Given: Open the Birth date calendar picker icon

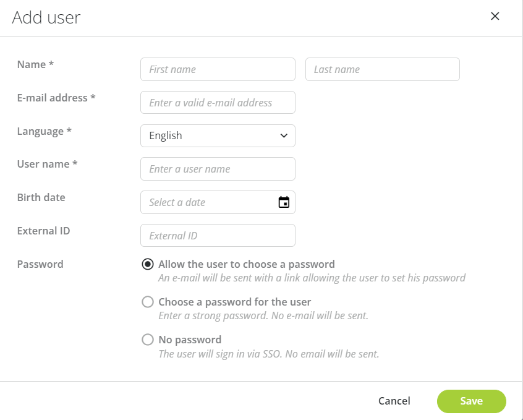Looking at the screenshot, I should pos(284,202).
